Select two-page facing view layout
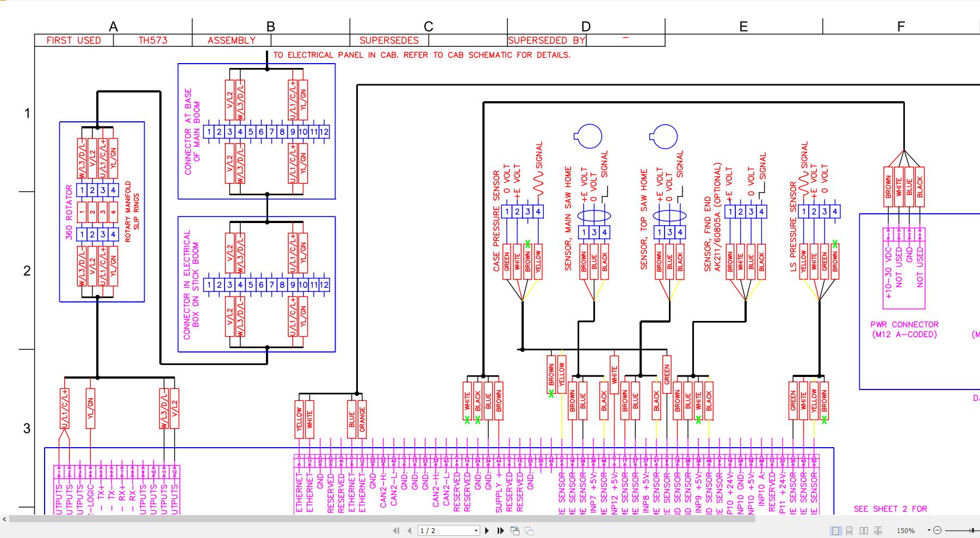Viewport: 980px width, 538px height. point(864,530)
